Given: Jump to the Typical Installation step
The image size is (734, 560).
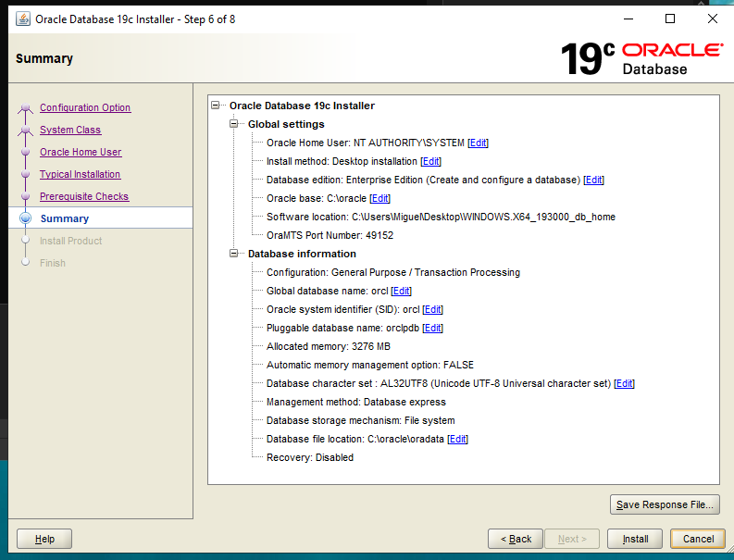Looking at the screenshot, I should click(80, 174).
